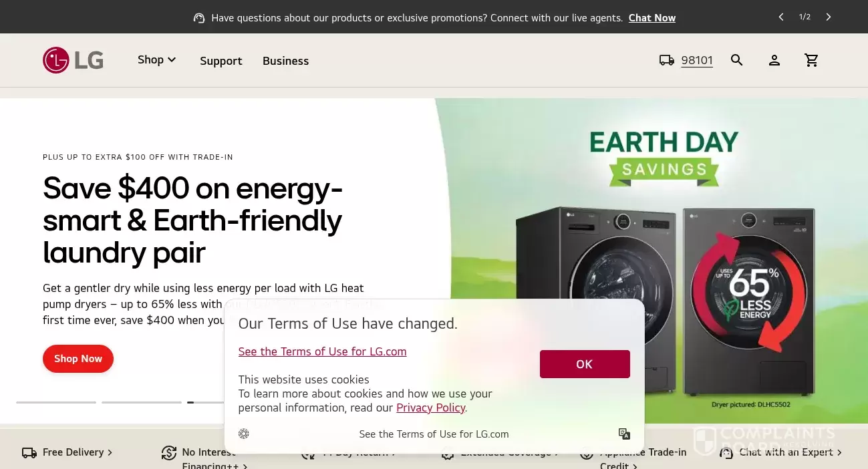Viewport: 868px width, 469px height.
Task: Open the account profile icon
Action: click(774, 60)
